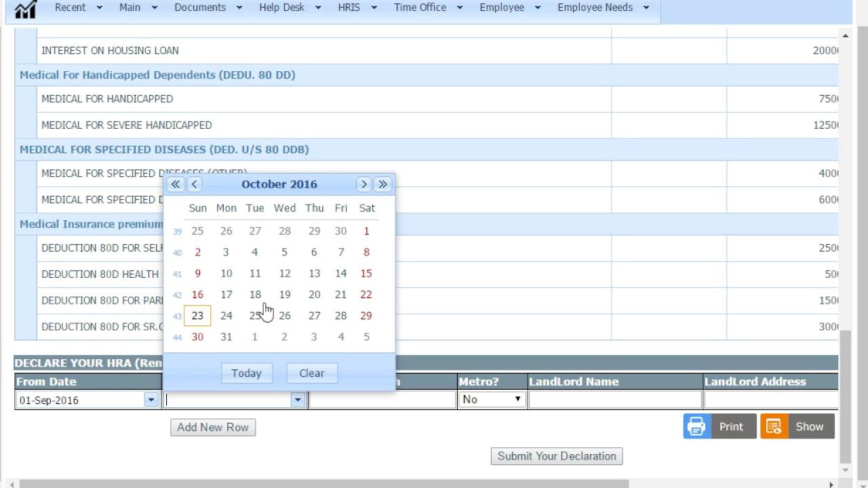This screenshot has height=488, width=868.
Task: Click the From Date field 01-Sep-2016
Action: pyautogui.click(x=79, y=400)
